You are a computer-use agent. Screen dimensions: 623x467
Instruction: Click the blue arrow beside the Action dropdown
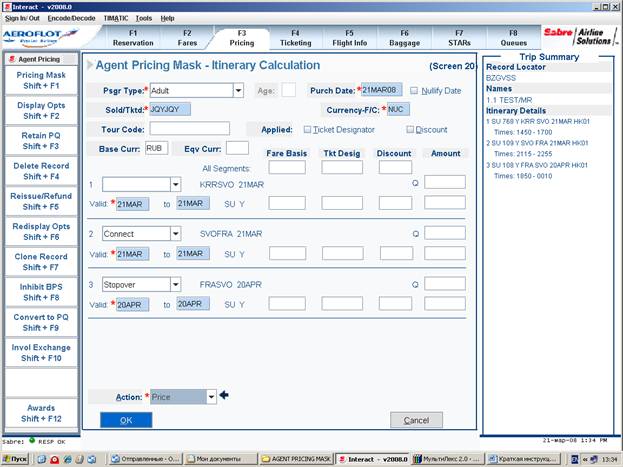224,395
